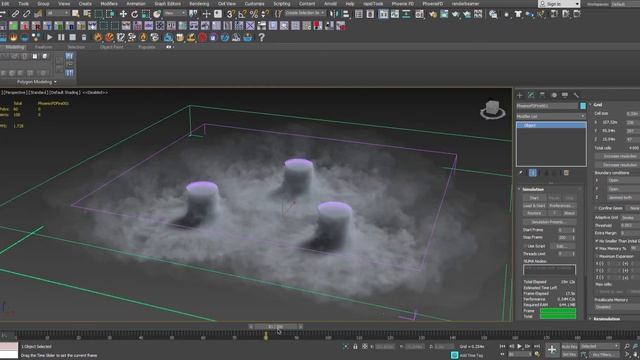Viewport: 640px width, 360px height.
Task: Open the Motion tab in command panel
Action: pyautogui.click(x=553, y=95)
